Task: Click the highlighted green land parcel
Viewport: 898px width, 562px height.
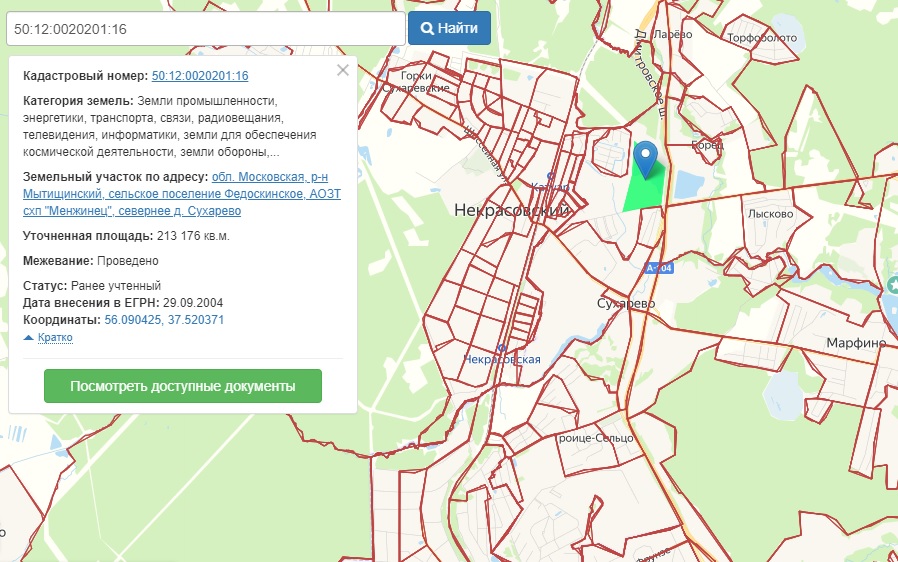Action: pos(640,193)
